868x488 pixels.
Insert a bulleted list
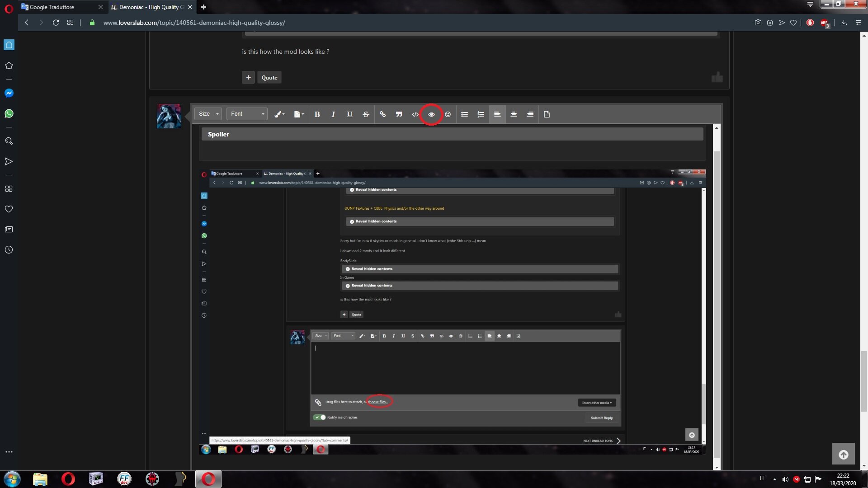click(x=465, y=114)
